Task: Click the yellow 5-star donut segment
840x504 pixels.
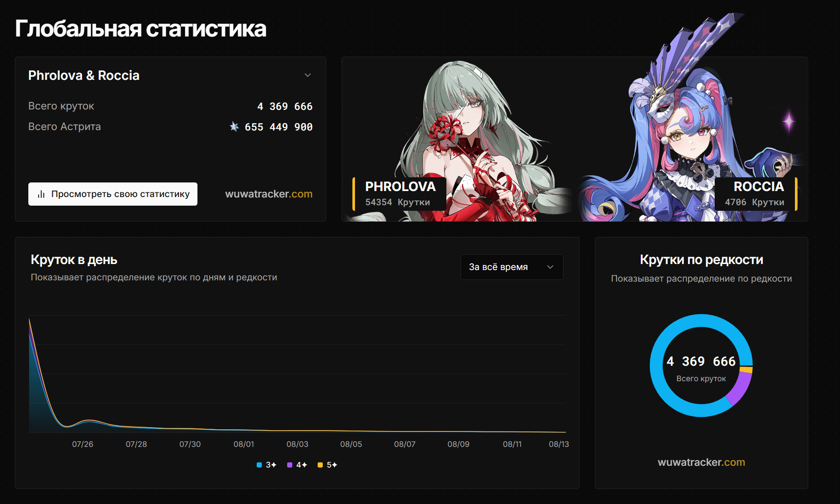Action: 746,370
